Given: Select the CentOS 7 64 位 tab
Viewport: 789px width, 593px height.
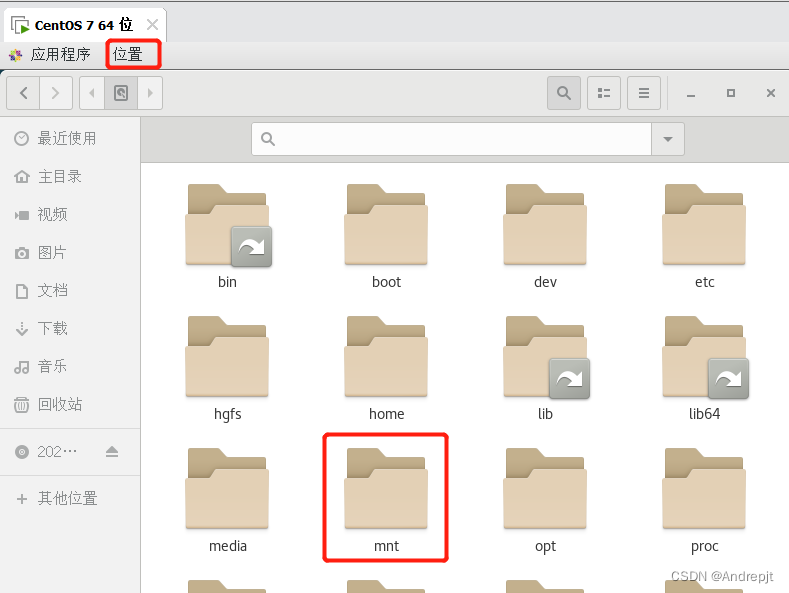Looking at the screenshot, I should click(84, 25).
